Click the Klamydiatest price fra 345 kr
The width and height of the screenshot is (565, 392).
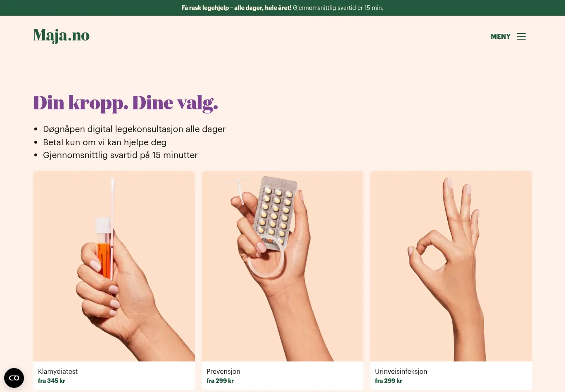[x=52, y=381]
